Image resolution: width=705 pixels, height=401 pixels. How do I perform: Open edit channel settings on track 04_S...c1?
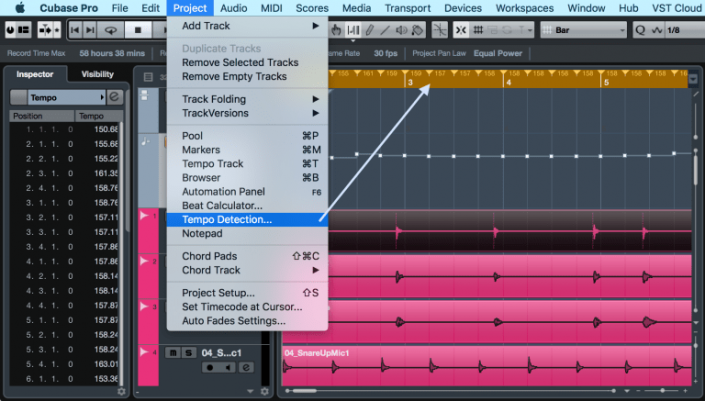click(246, 367)
